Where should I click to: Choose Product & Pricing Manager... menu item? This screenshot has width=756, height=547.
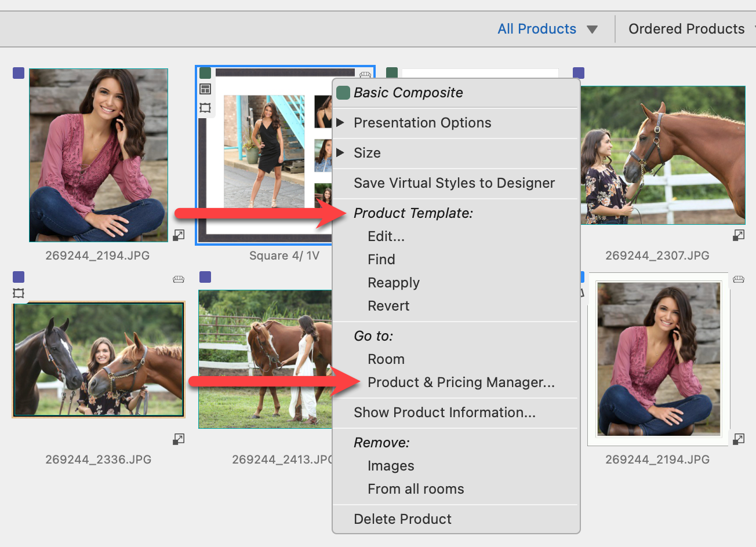click(x=461, y=382)
